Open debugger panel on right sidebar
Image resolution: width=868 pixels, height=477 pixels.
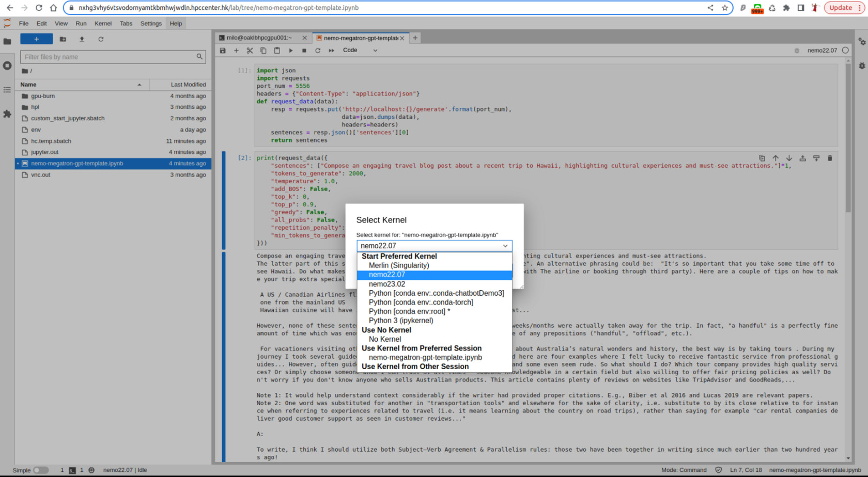[x=862, y=66]
